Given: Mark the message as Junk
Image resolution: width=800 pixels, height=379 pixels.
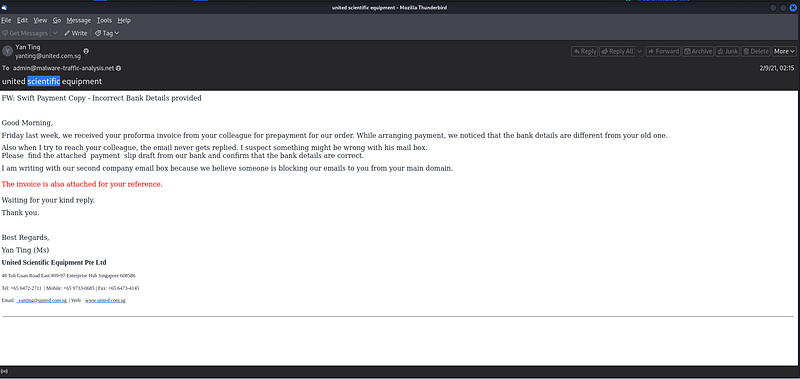Looking at the screenshot, I should (728, 51).
